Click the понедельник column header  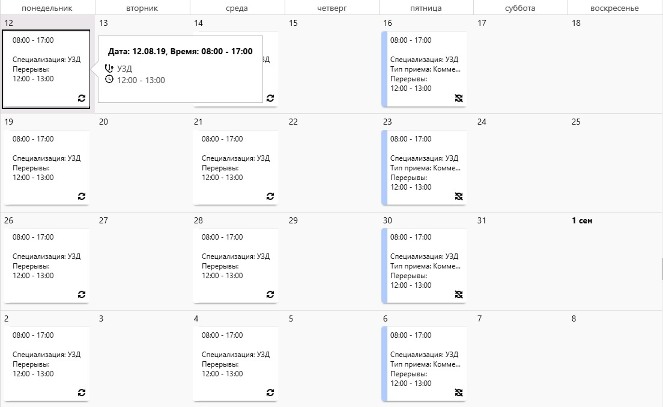47,7
